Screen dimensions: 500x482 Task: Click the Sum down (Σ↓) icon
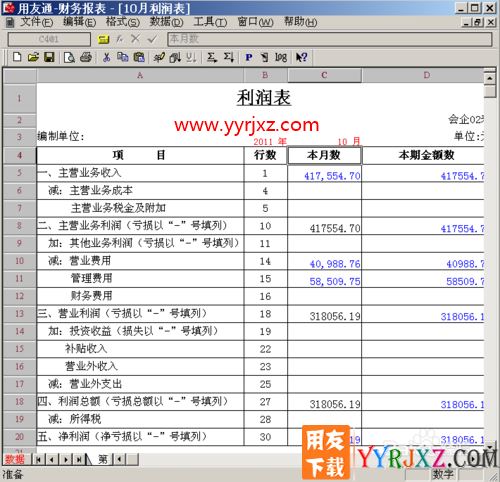[229, 57]
